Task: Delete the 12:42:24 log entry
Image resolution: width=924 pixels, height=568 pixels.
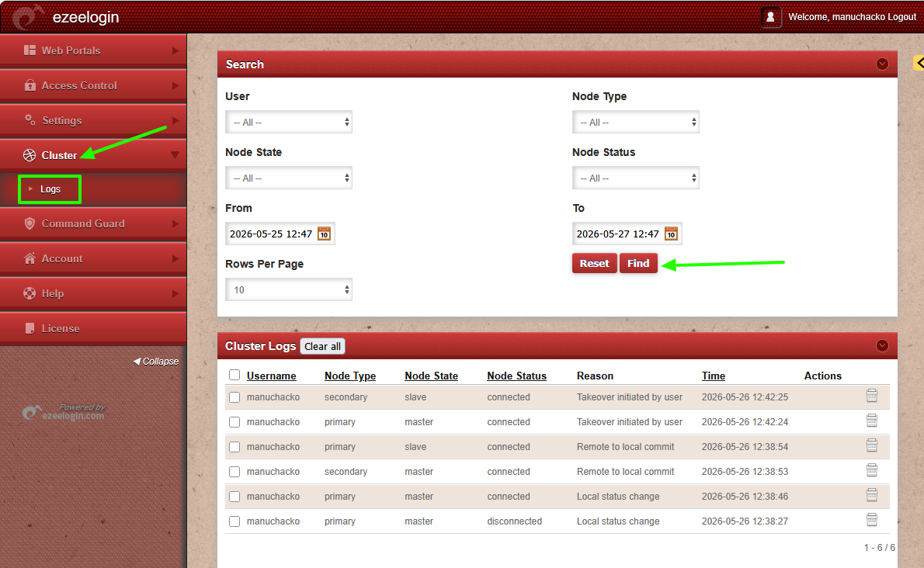Action: coord(872,421)
